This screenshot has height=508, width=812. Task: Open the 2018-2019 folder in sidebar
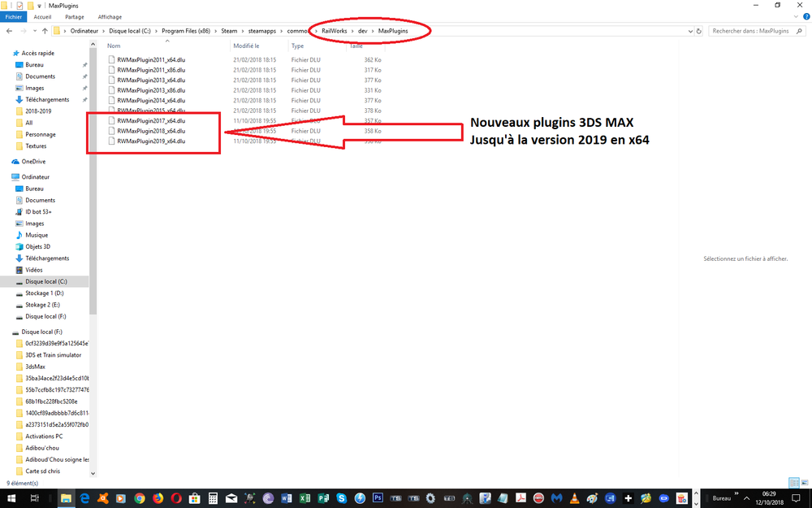click(x=38, y=111)
